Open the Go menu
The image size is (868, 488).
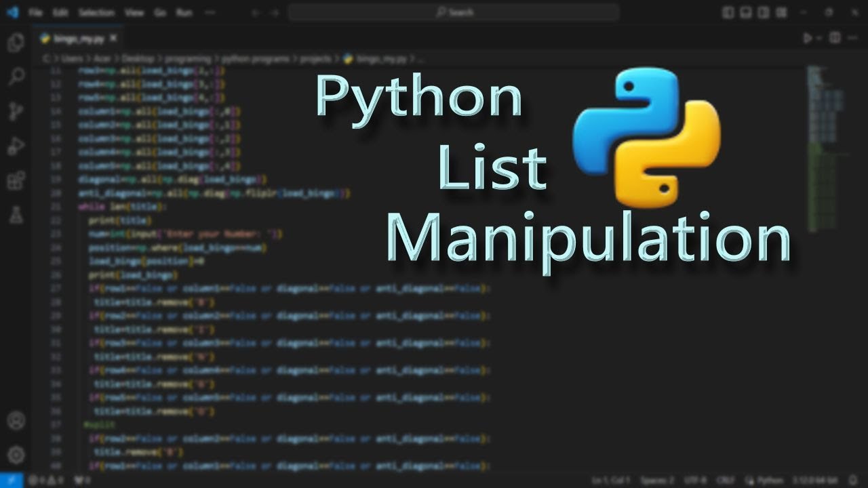[x=161, y=12]
